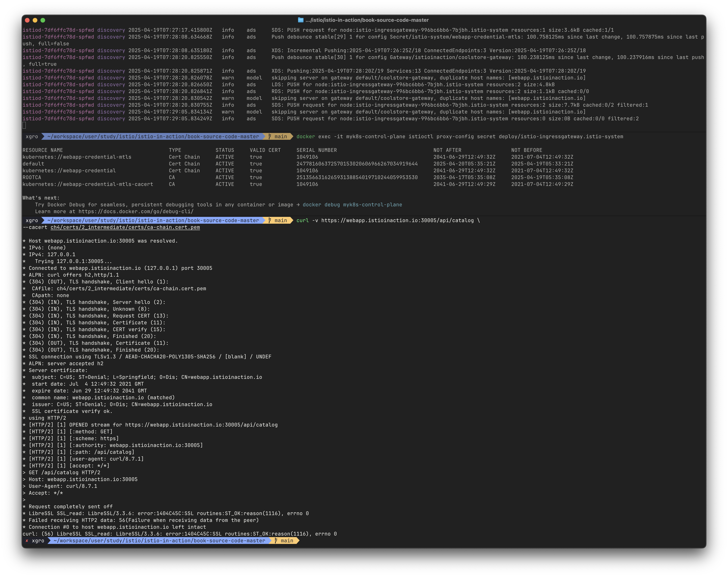This screenshot has width=728, height=577.
Task: Click the 'TLS handshake, Request CERT (13)' line
Action: click(x=96, y=316)
